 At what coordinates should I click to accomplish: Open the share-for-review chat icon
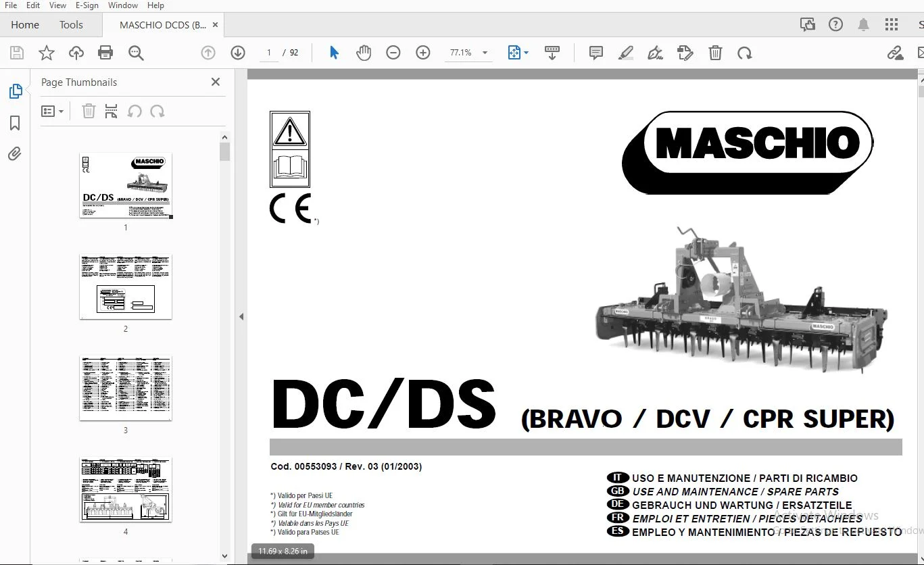[808, 25]
